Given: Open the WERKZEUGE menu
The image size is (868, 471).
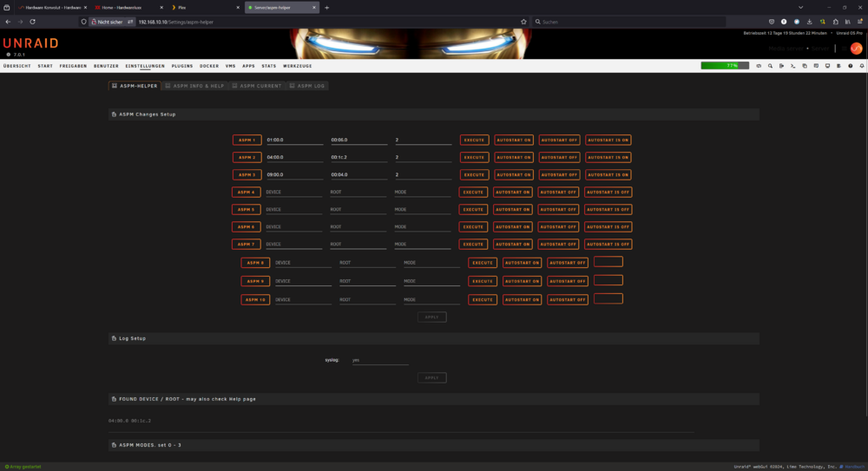Looking at the screenshot, I should click(x=297, y=66).
